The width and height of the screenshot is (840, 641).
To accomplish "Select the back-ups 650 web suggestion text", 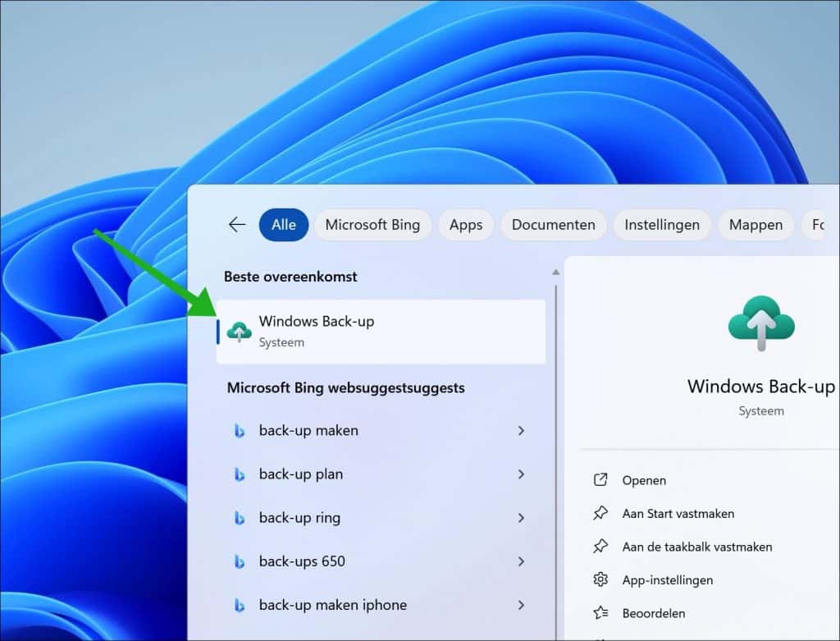I will [x=302, y=561].
